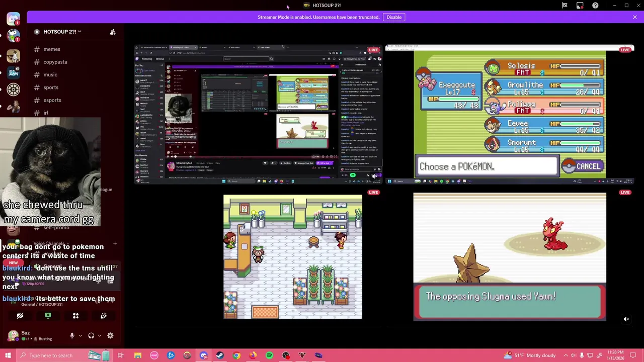
Task: Open the music channel
Action: click(50, 74)
